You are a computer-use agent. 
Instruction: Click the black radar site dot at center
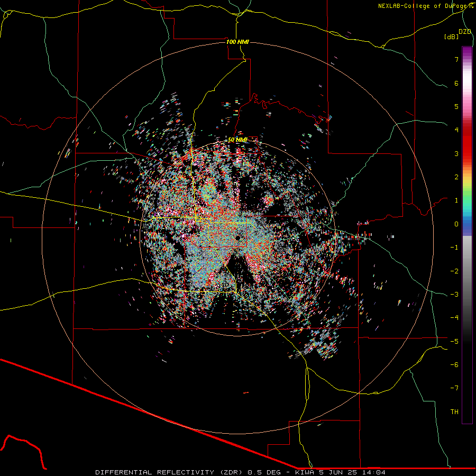pyautogui.click(x=237, y=237)
